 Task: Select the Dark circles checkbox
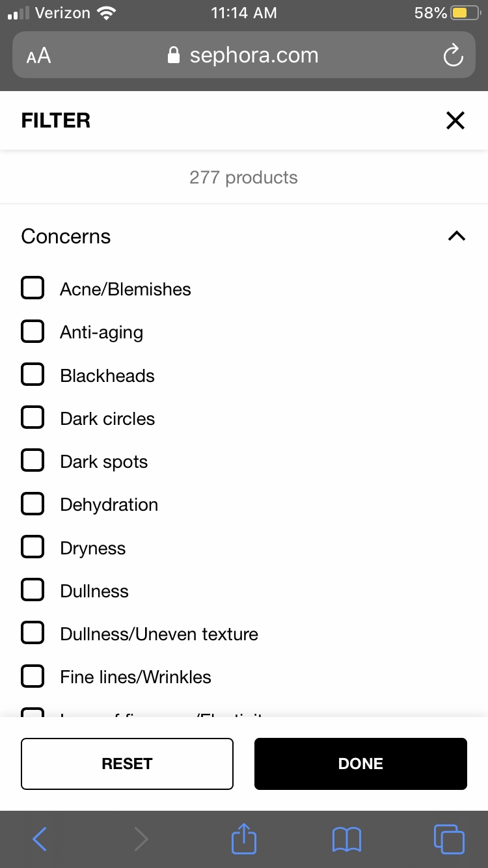[x=33, y=418]
